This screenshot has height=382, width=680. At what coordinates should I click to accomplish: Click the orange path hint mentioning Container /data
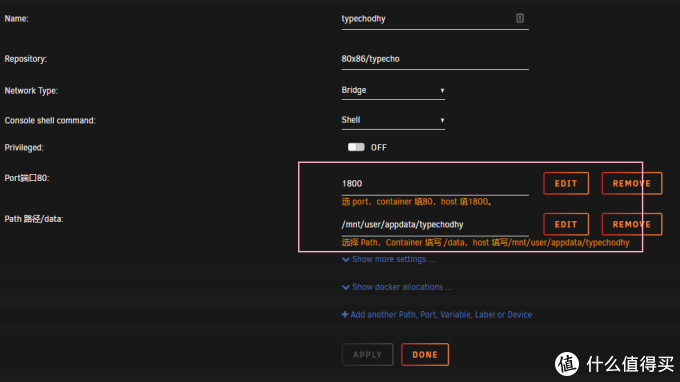tap(485, 242)
